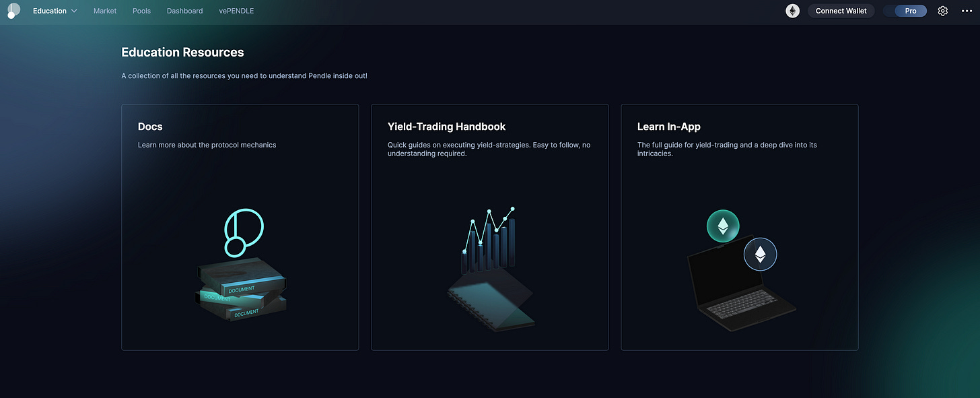Open the Docs card heading
This screenshot has width=980, height=398.
150,127
